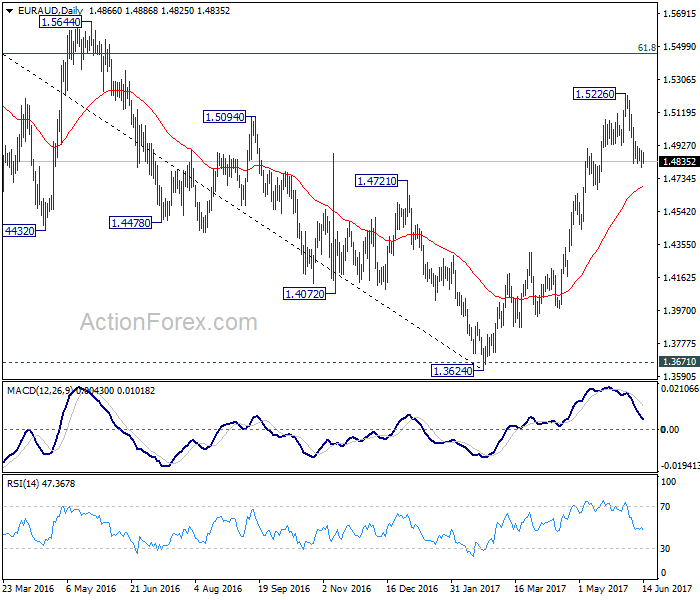This screenshot has height=600, width=700.
Task: Click the 1 May 2017 date label
Action: coord(603,589)
